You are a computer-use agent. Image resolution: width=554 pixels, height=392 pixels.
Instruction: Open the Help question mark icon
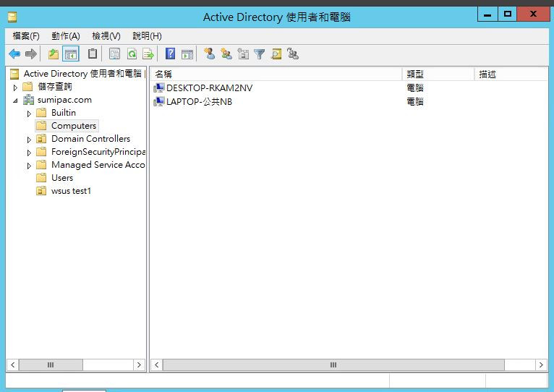[x=170, y=54]
